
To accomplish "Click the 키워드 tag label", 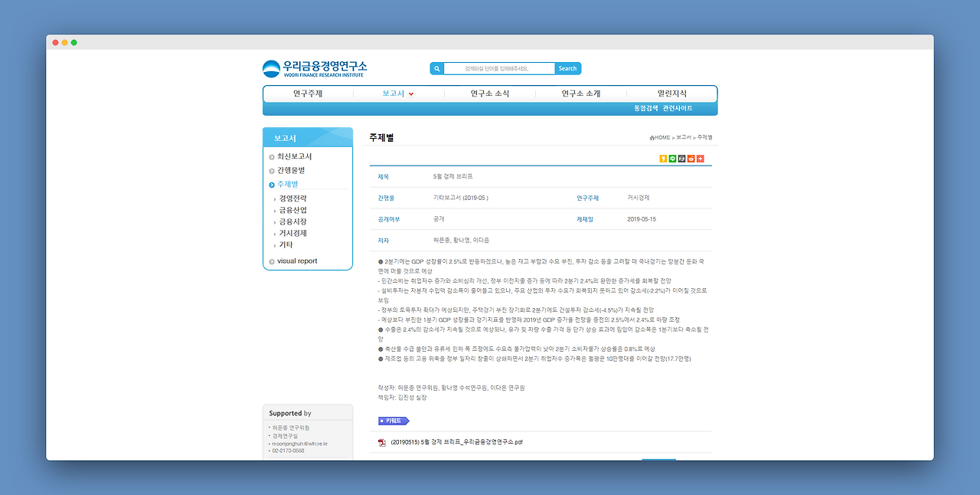I will pyautogui.click(x=394, y=421).
